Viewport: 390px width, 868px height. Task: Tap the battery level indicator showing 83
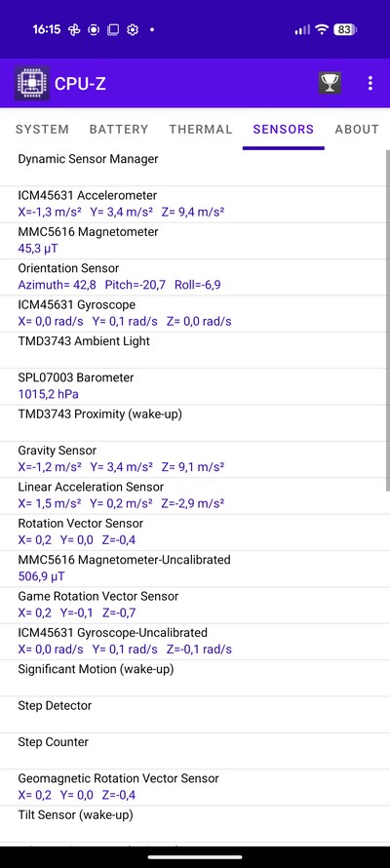[x=345, y=30]
